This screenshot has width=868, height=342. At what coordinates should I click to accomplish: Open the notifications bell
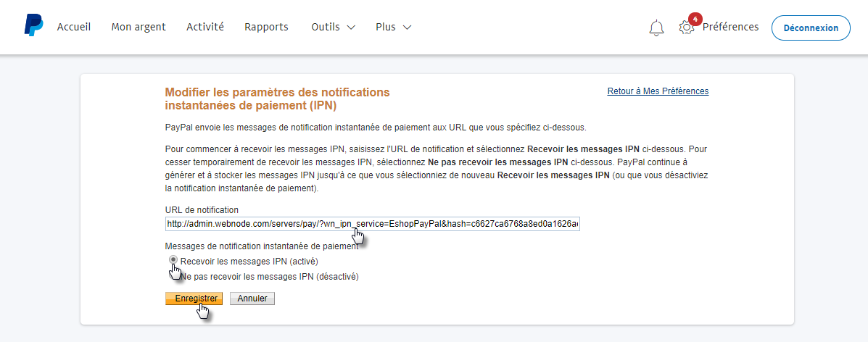coord(656,28)
